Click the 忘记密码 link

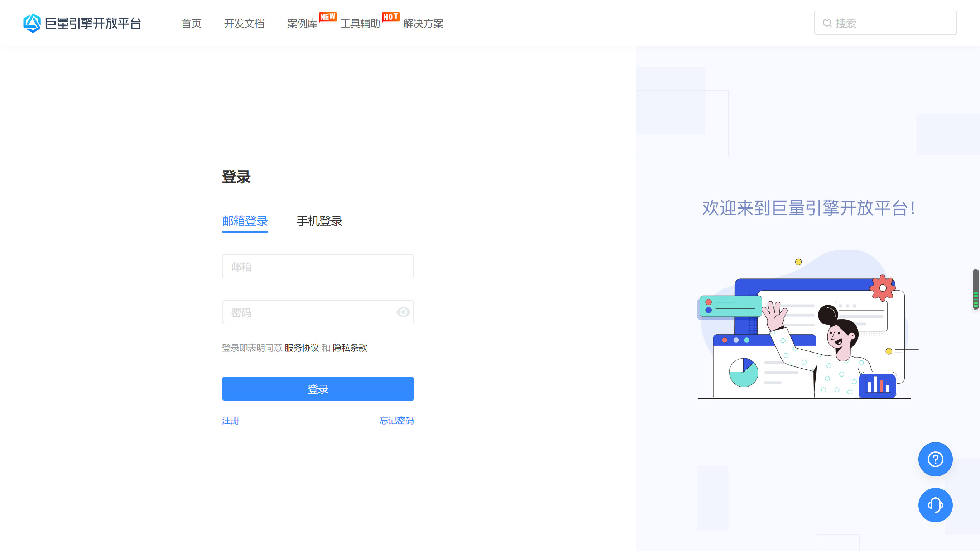tap(397, 421)
